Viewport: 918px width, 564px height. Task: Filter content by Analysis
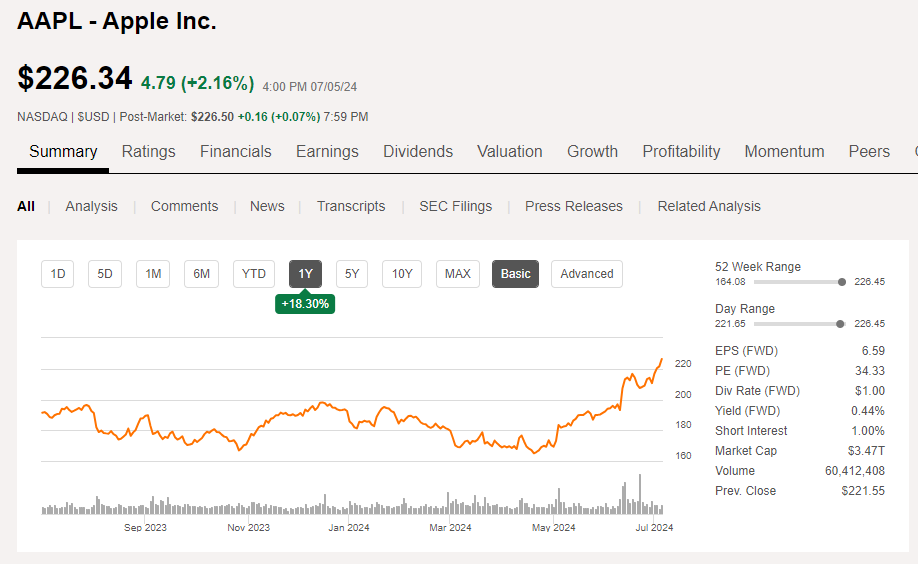[x=91, y=206]
